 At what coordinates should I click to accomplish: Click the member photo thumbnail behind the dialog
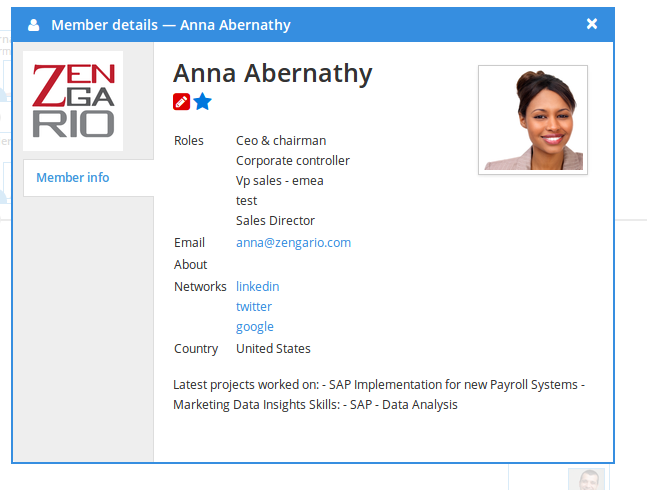tap(586, 479)
